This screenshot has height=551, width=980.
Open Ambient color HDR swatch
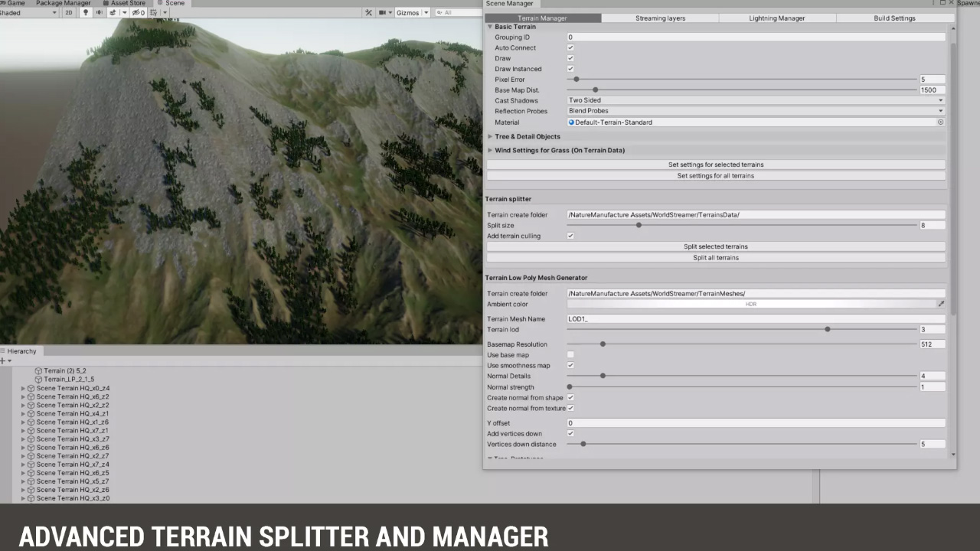pyautogui.click(x=750, y=304)
